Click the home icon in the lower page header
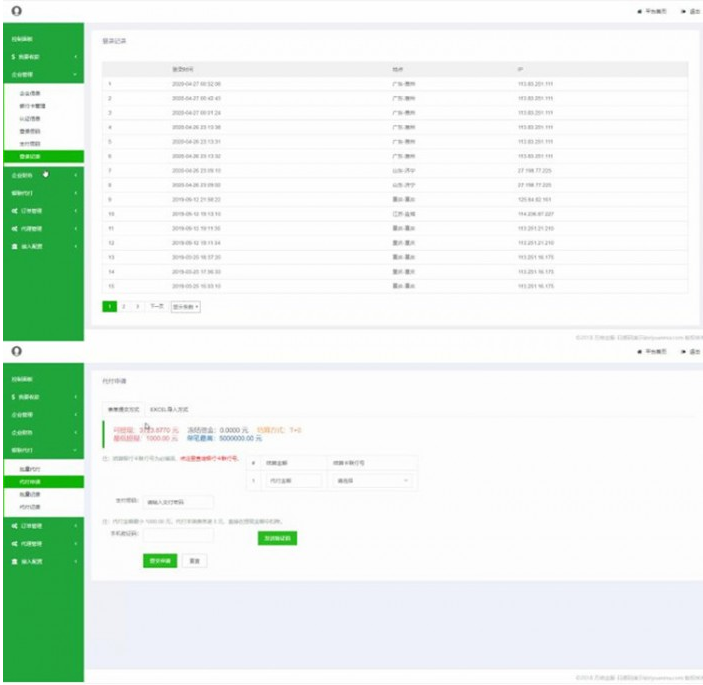The height and width of the screenshot is (685, 703). (x=640, y=352)
